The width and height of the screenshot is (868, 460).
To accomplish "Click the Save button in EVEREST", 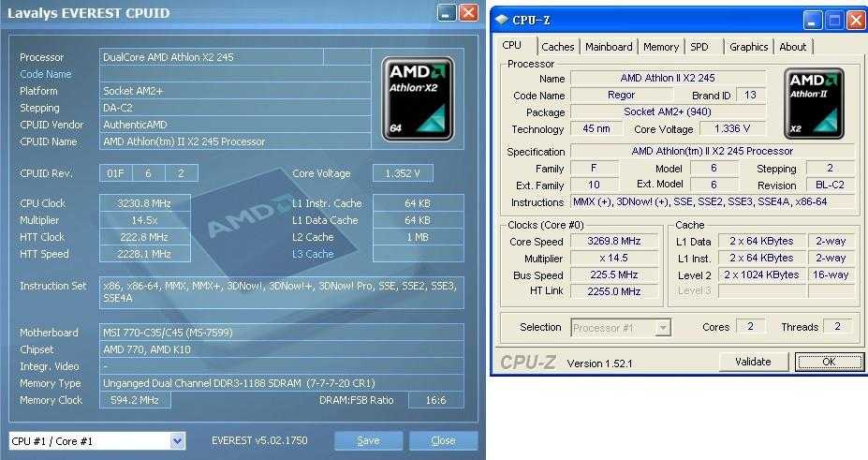I will click(368, 440).
